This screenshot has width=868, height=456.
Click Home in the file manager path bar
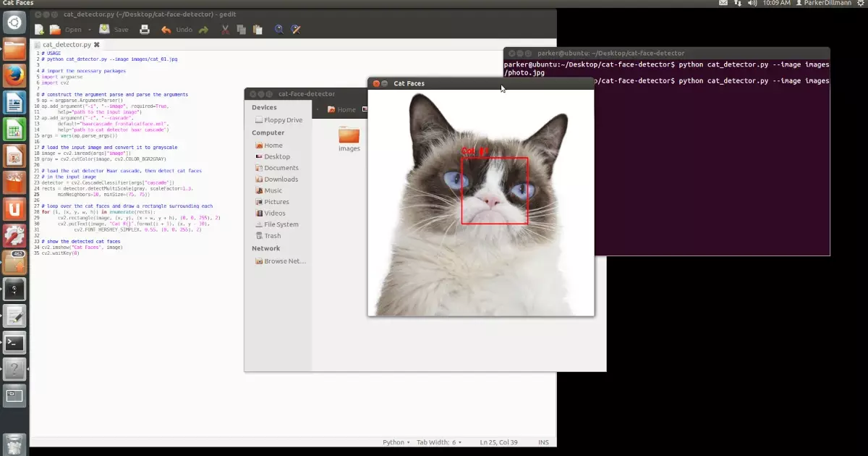click(x=341, y=109)
